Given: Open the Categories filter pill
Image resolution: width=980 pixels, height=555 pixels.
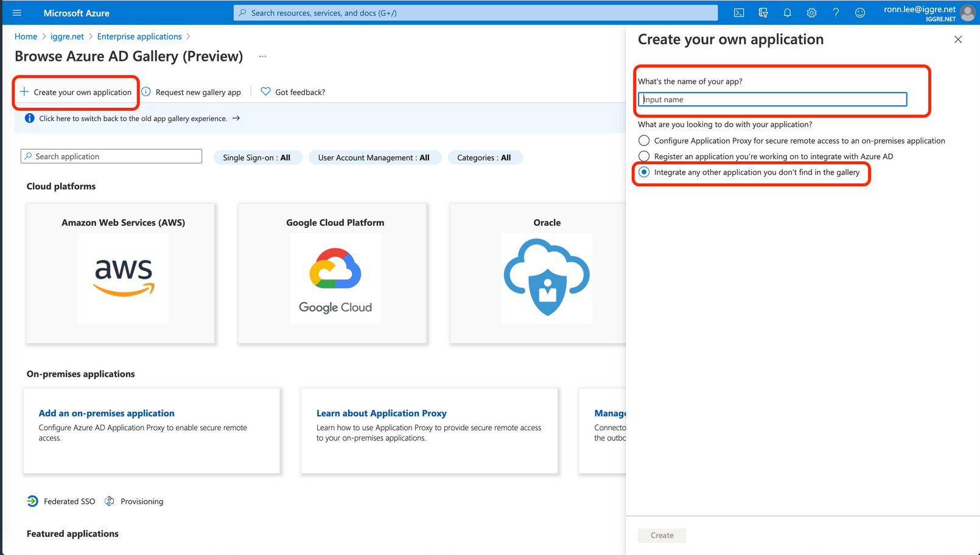Looking at the screenshot, I should pyautogui.click(x=485, y=158).
